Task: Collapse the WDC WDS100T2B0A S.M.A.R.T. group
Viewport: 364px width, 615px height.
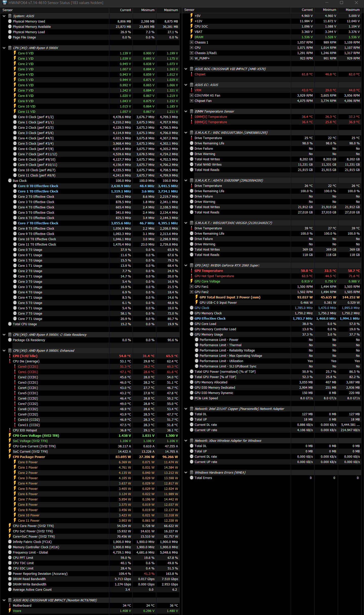Action: pyautogui.click(x=186, y=133)
